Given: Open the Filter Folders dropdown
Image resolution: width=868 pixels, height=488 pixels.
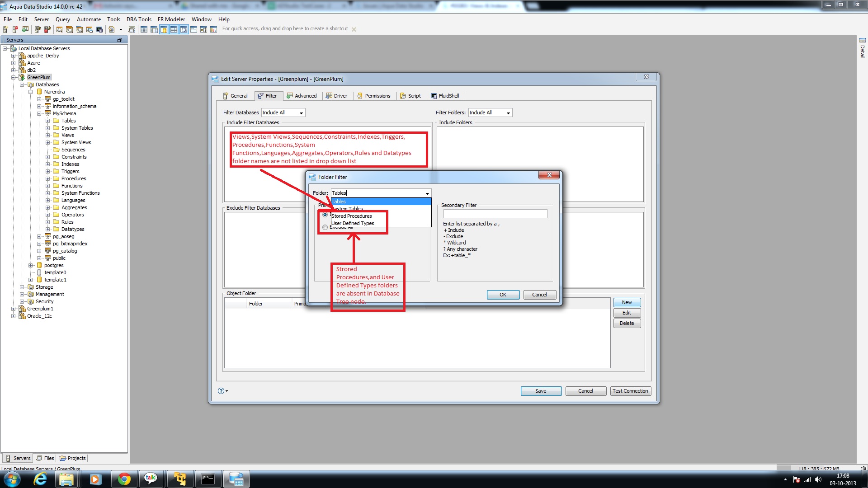Looking at the screenshot, I should click(x=508, y=113).
